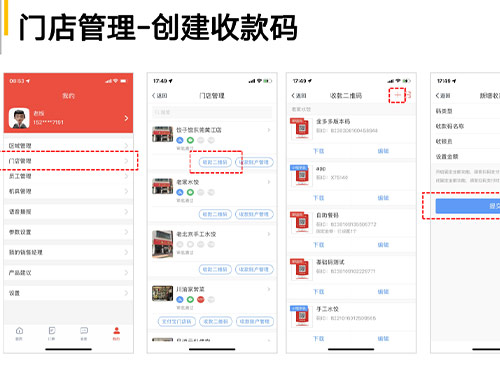
Task: Submit the new code with 提交 button
Action: tap(468, 206)
